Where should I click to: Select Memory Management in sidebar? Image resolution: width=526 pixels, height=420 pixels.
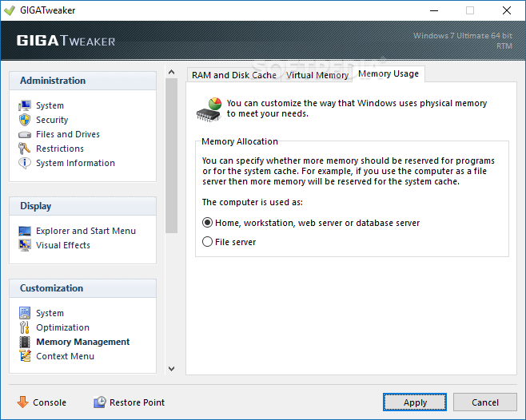coord(83,342)
